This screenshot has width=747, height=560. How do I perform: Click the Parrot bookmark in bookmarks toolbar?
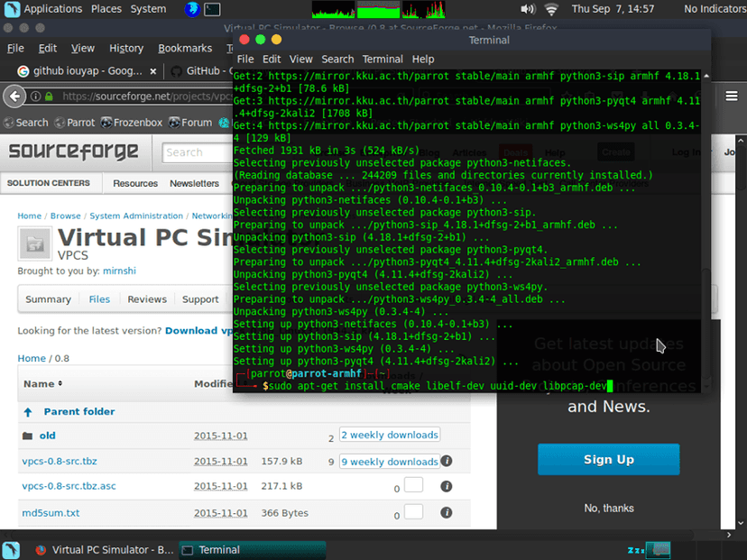click(75, 123)
